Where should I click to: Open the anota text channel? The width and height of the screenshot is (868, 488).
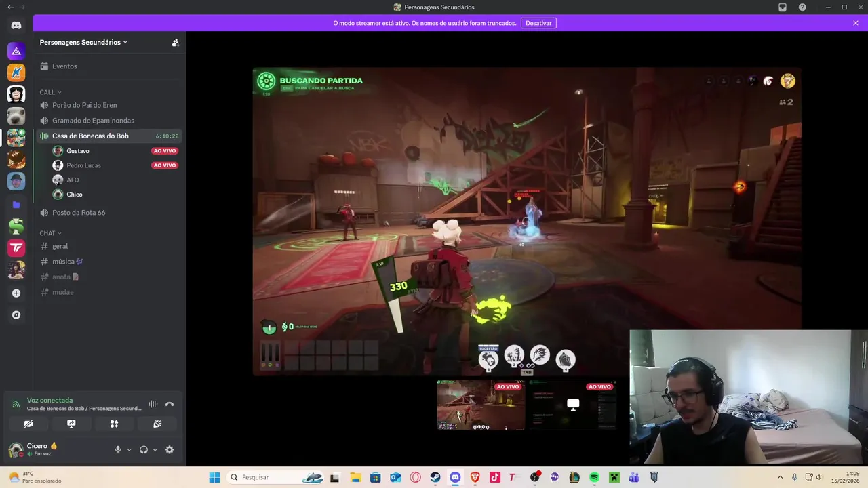pyautogui.click(x=109, y=277)
